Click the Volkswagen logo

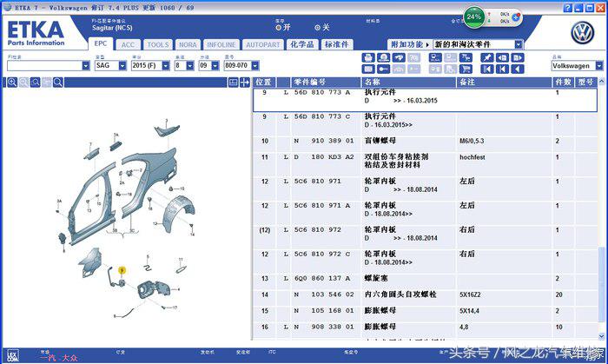pos(582,33)
